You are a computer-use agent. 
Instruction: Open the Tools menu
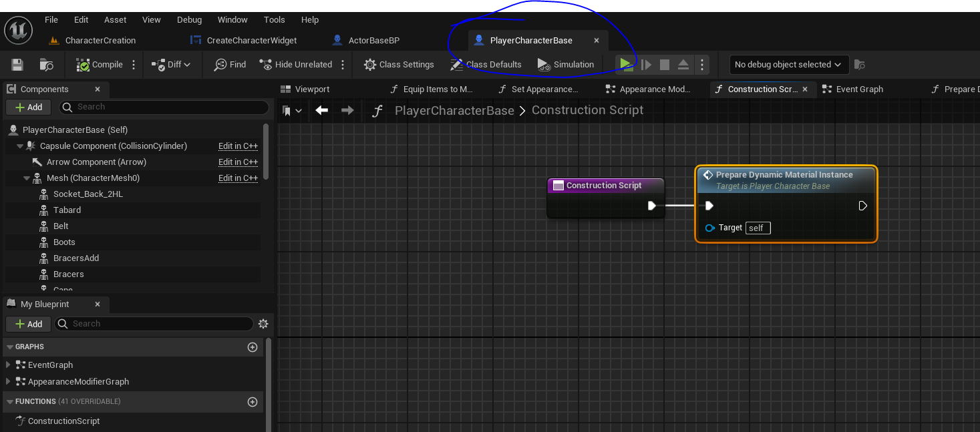click(x=275, y=20)
